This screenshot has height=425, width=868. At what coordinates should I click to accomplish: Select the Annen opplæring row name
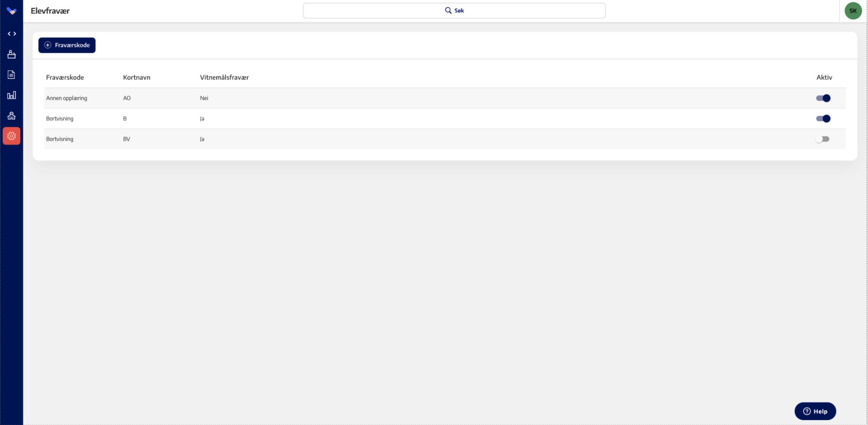(x=67, y=98)
